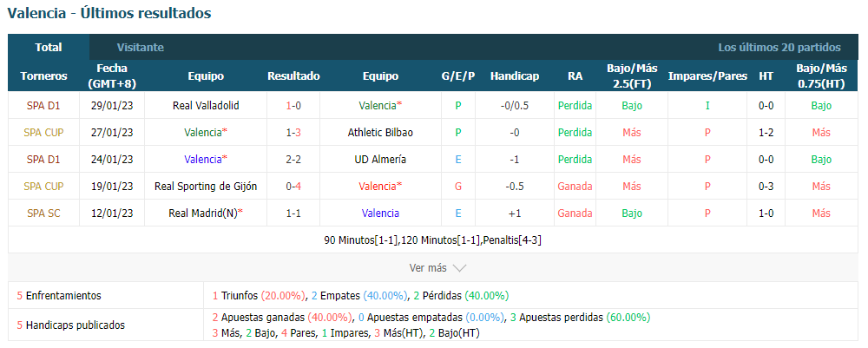The image size is (868, 348).
Task: Click the Impares/Pares column header
Action: pos(707,76)
